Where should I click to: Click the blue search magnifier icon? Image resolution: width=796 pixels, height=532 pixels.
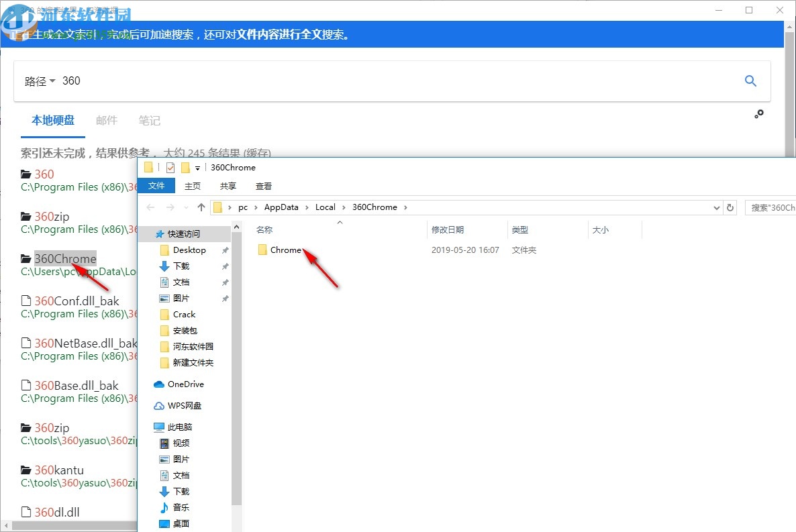750,81
